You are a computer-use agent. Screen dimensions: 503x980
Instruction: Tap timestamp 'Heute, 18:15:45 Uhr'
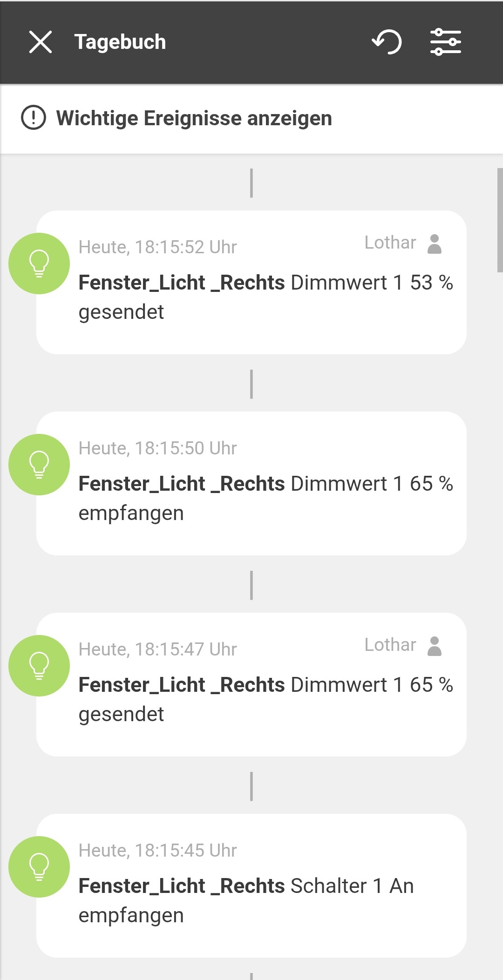tap(157, 850)
